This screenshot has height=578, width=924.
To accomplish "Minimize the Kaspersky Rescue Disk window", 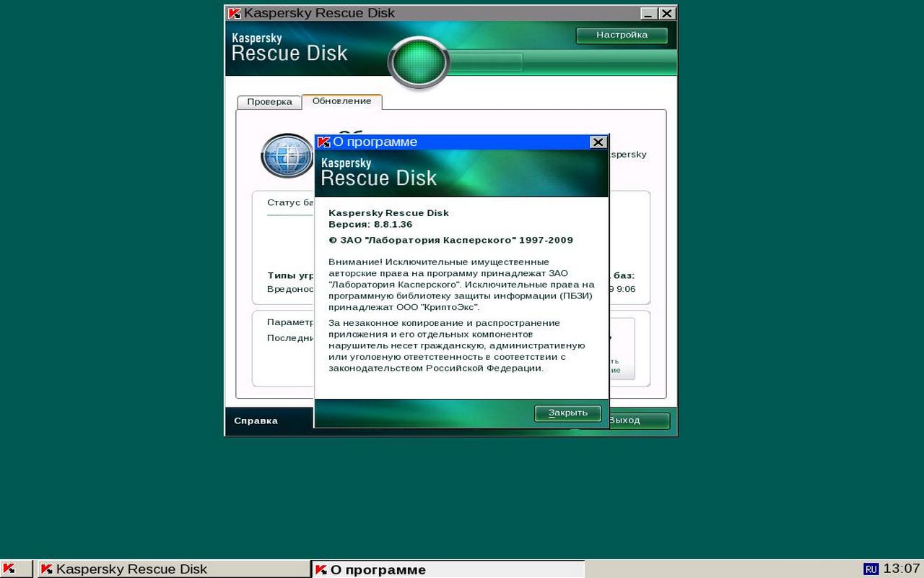I will tap(648, 13).
